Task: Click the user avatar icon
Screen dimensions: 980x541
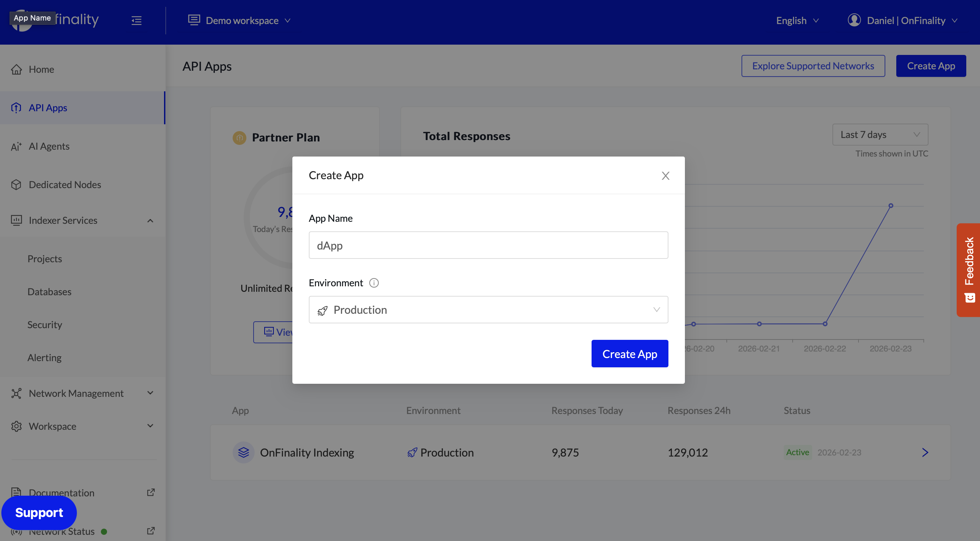Action: [854, 20]
